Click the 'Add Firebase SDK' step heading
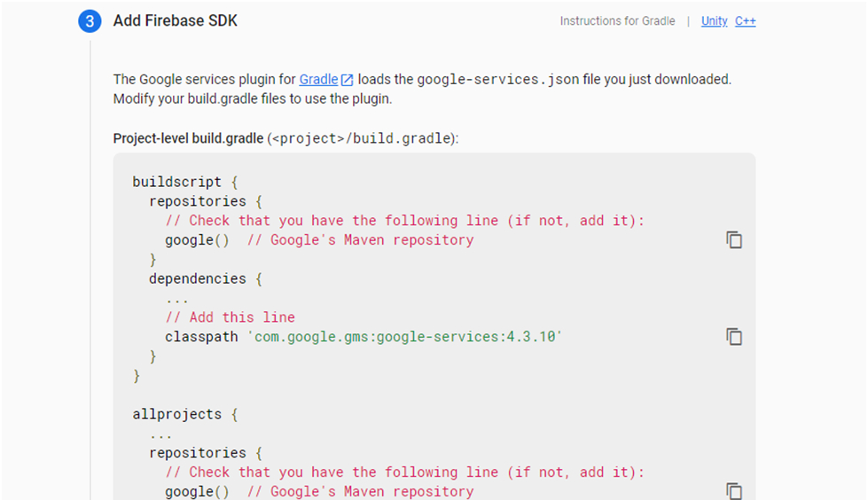The width and height of the screenshot is (868, 500). pyautogui.click(x=175, y=20)
